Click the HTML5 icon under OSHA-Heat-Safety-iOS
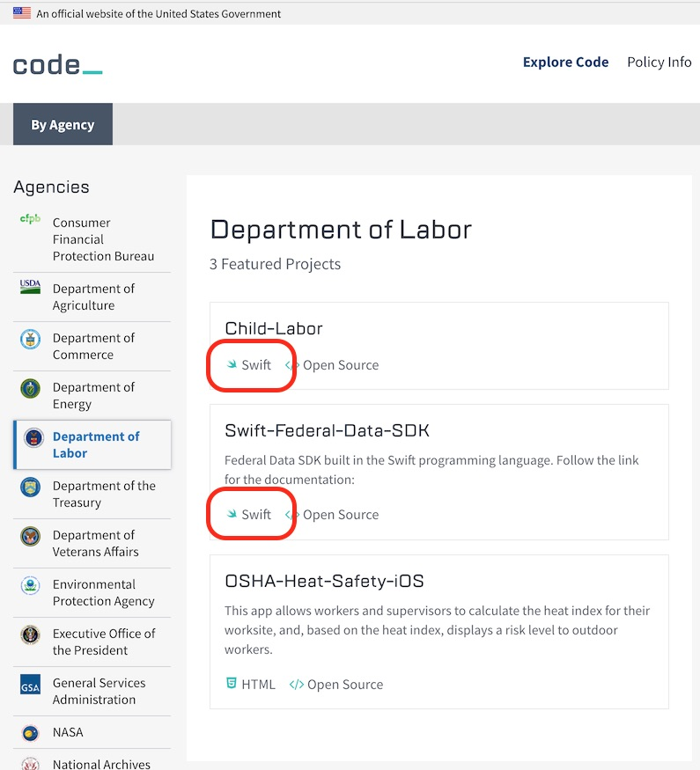 coord(232,684)
